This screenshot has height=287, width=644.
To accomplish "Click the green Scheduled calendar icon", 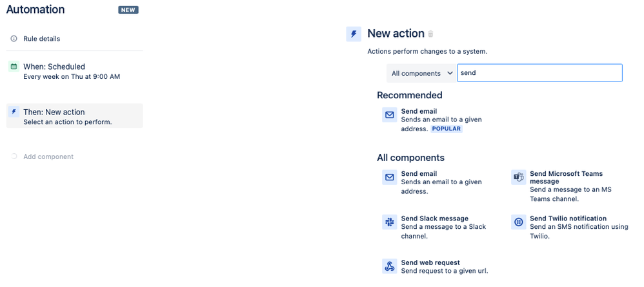I will 14,67.
